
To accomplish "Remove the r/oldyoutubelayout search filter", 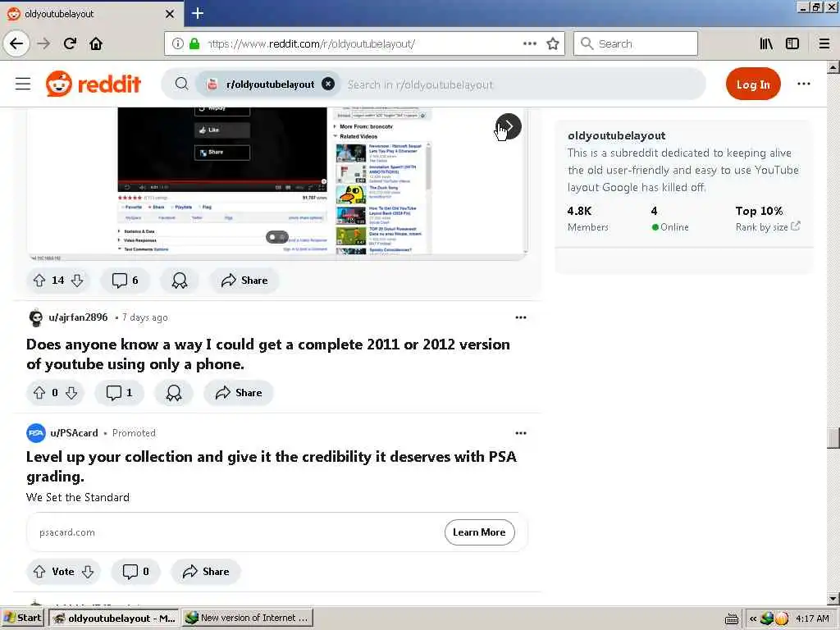I will tap(328, 84).
